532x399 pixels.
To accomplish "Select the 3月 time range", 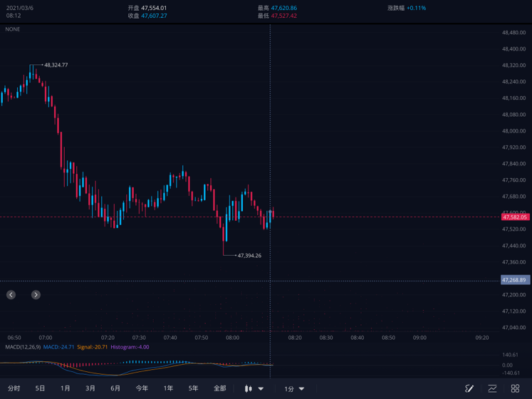I will click(x=90, y=388).
